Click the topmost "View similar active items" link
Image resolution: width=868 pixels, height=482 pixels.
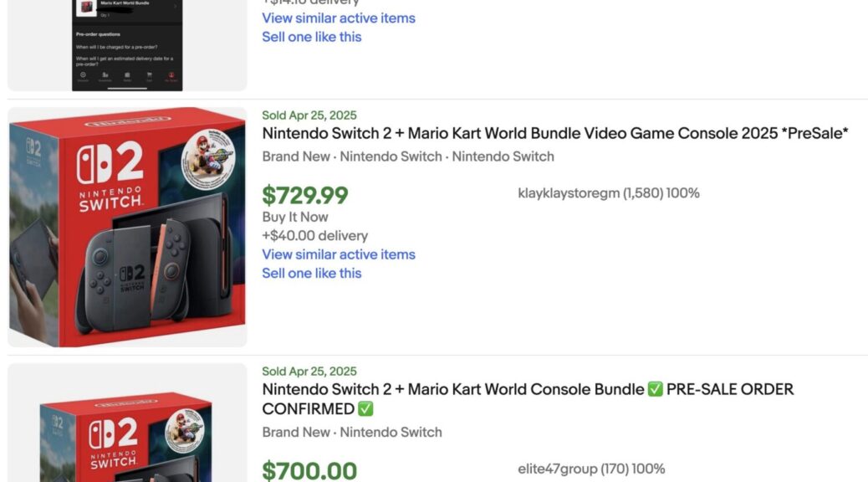point(339,18)
